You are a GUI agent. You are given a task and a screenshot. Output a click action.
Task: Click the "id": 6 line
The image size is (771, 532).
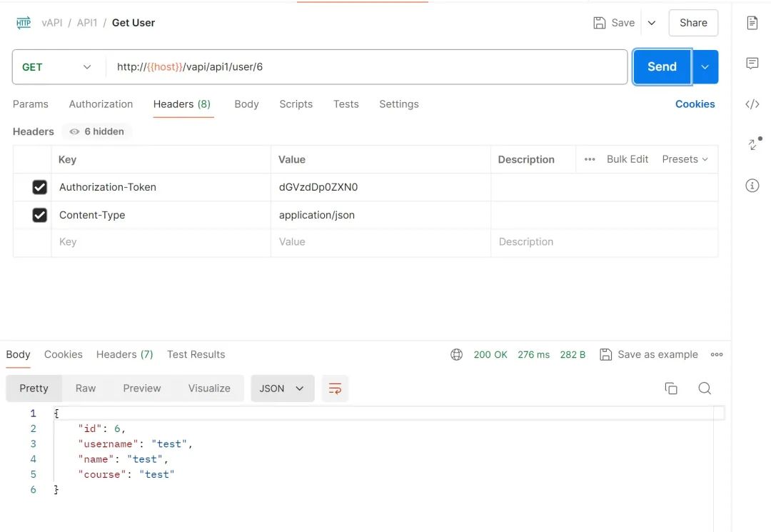pos(102,428)
